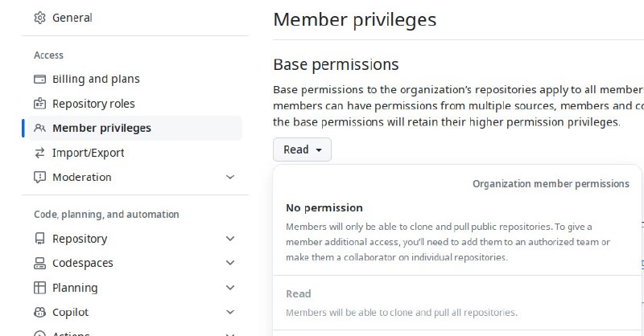Image resolution: width=644 pixels, height=336 pixels.
Task: Open Repository sidebar section
Action: pyautogui.click(x=135, y=239)
